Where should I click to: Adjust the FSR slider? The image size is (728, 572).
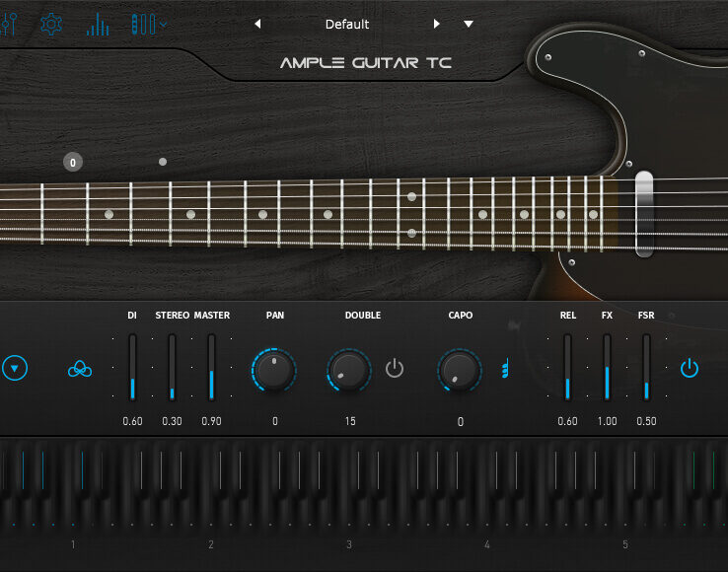(x=646, y=367)
